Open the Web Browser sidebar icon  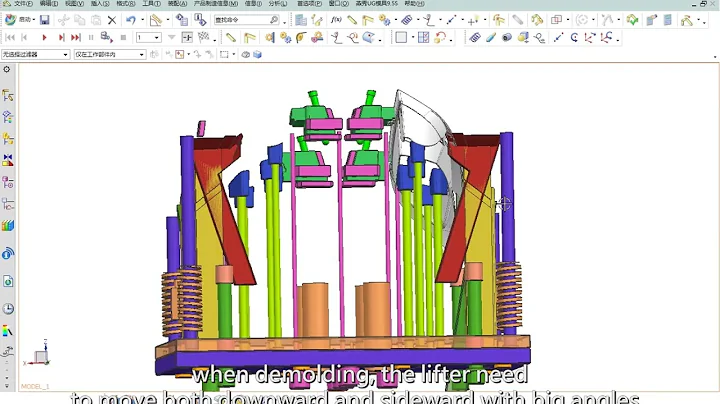[8, 281]
